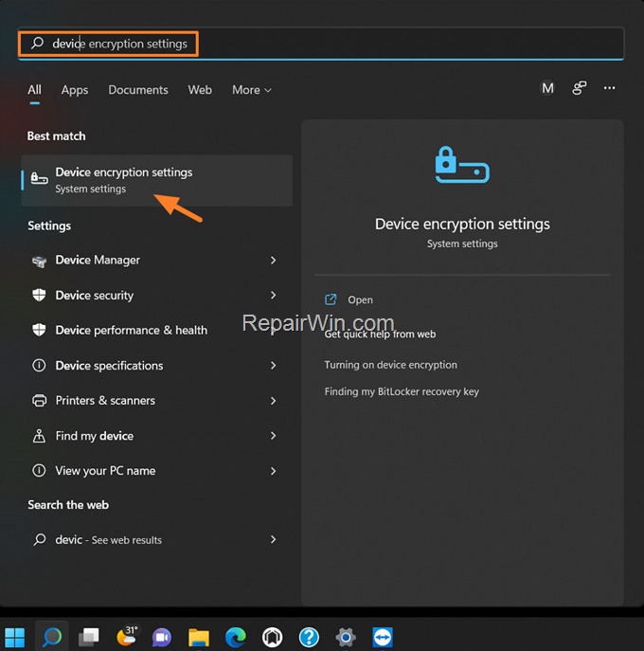Click the Windows Start button
Viewport: 644px width, 651px height.
[x=14, y=637]
